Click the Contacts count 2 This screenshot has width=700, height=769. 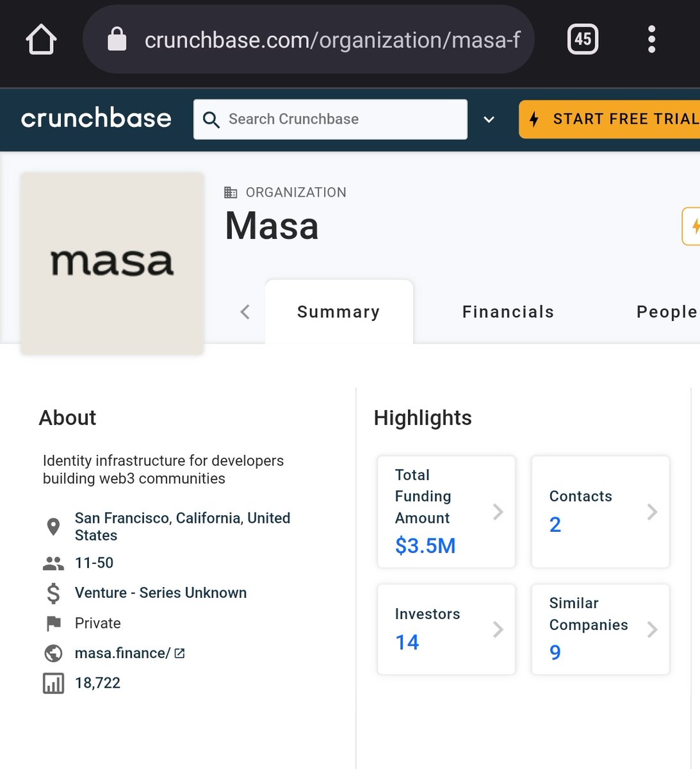(x=555, y=525)
